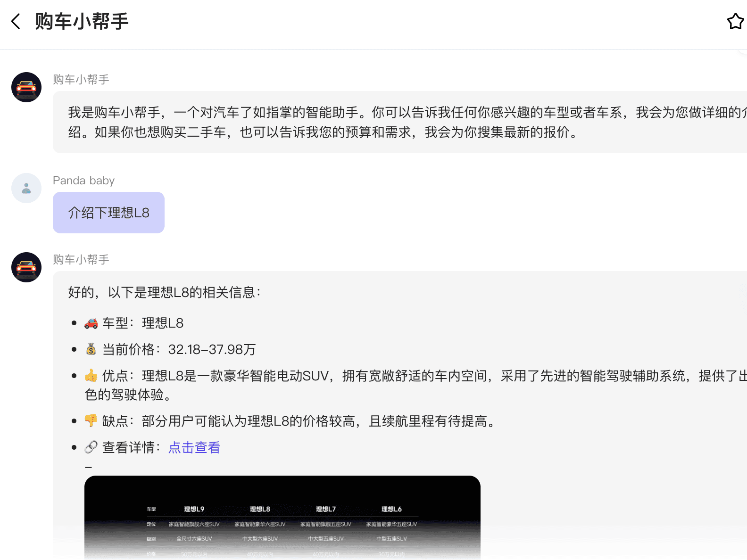Click the chain link emoji beside 查看详情

(x=91, y=447)
